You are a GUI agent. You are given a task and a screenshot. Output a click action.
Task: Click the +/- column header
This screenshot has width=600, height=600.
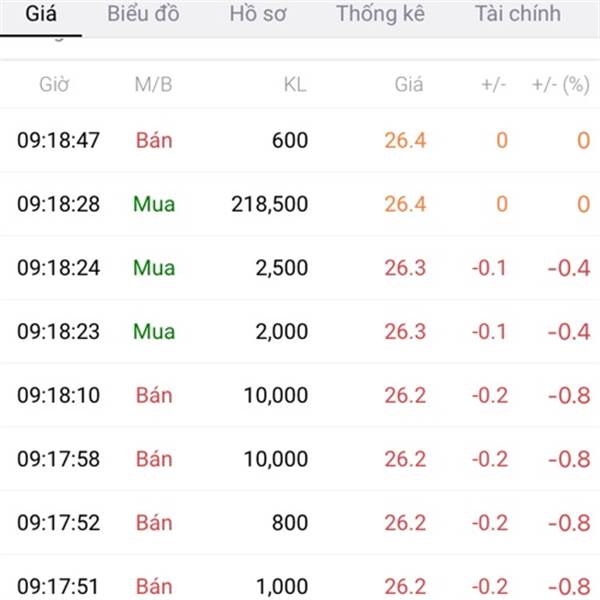pos(494,85)
